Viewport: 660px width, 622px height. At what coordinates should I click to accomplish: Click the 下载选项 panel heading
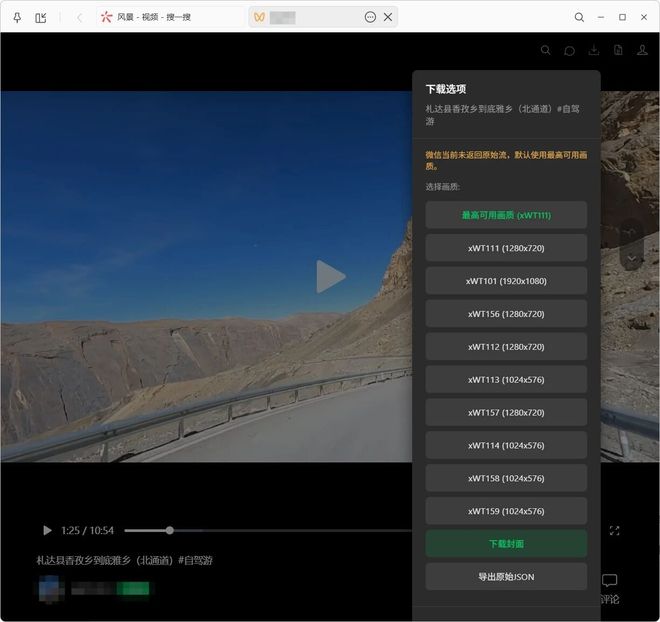click(x=446, y=89)
